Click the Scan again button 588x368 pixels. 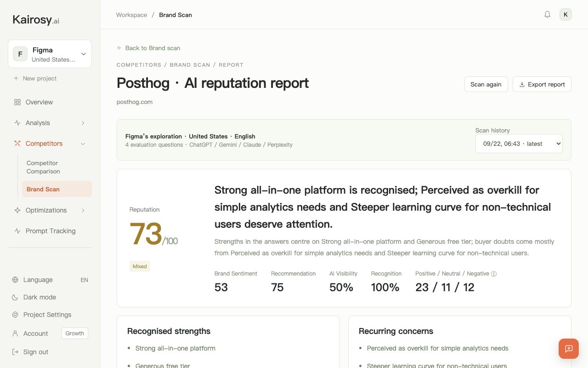(x=486, y=84)
